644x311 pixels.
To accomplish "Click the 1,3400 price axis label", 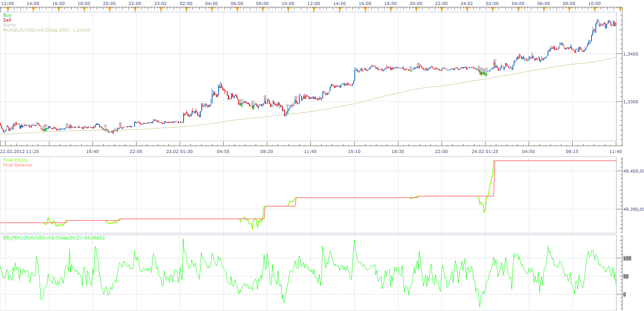I will (631, 54).
